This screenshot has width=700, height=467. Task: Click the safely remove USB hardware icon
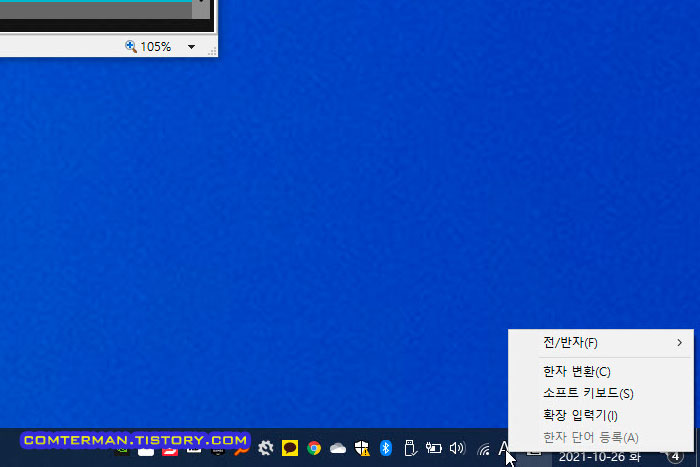coord(410,448)
